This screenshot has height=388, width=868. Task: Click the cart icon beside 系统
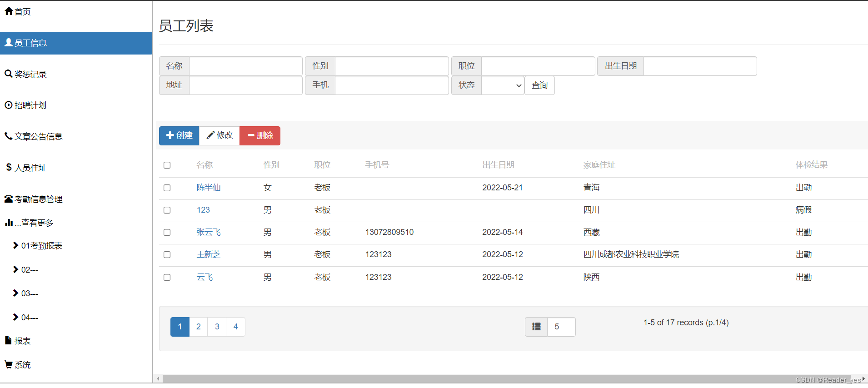coord(9,364)
